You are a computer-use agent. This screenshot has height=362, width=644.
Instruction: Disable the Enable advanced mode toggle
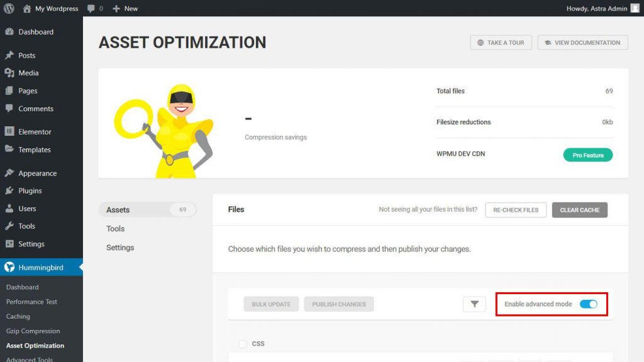click(590, 304)
